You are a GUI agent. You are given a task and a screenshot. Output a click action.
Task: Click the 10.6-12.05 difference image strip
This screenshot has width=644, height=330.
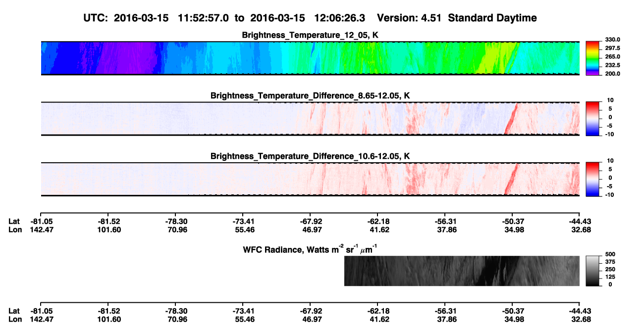tap(310, 180)
